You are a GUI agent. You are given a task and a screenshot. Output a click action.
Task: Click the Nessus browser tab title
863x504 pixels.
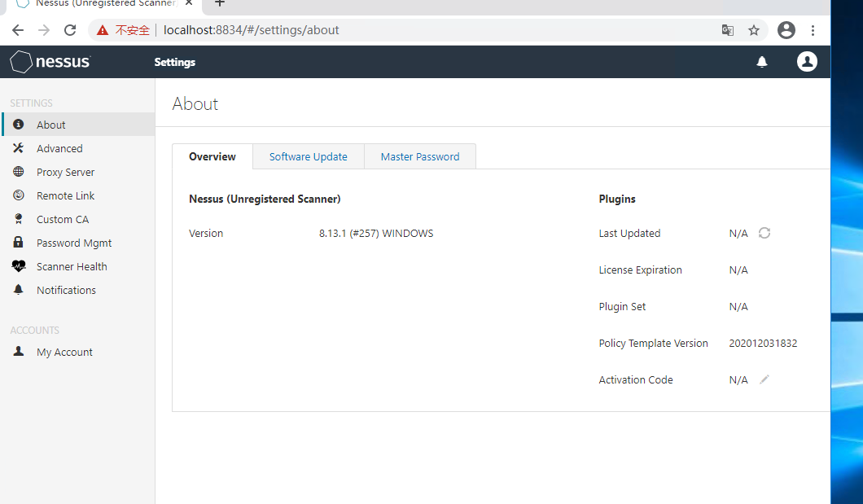[x=106, y=3]
